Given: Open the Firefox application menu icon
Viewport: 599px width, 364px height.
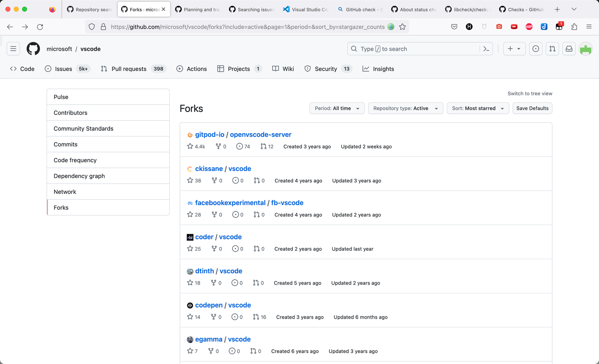Looking at the screenshot, I should 589,27.
